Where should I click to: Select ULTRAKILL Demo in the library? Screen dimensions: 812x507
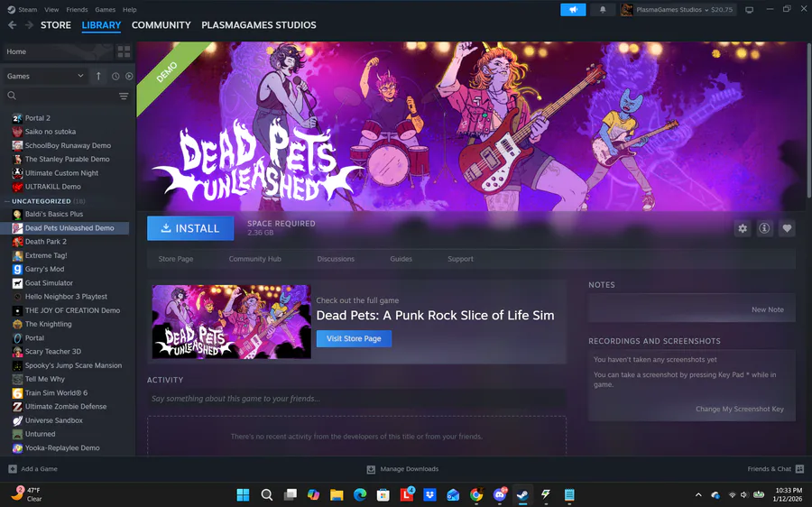click(53, 187)
